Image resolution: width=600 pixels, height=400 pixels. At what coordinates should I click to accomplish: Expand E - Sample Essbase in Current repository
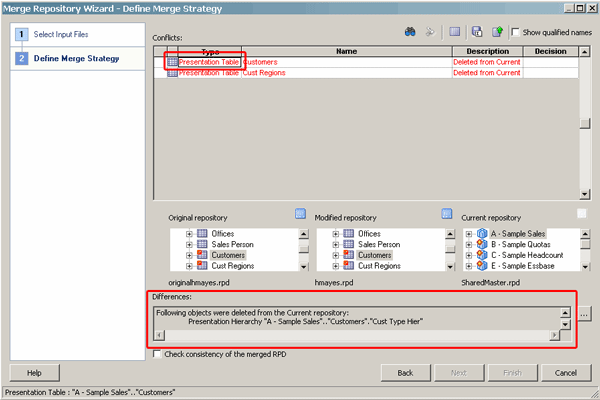[x=469, y=266]
